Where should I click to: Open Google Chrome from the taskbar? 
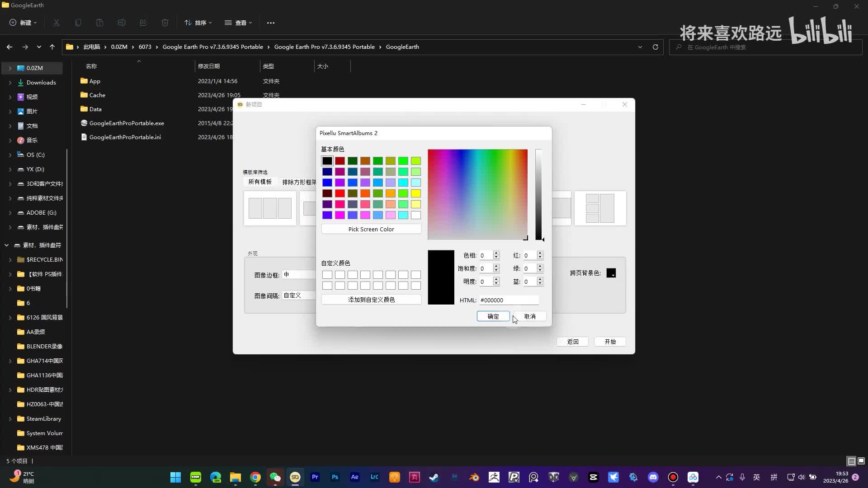(x=255, y=477)
